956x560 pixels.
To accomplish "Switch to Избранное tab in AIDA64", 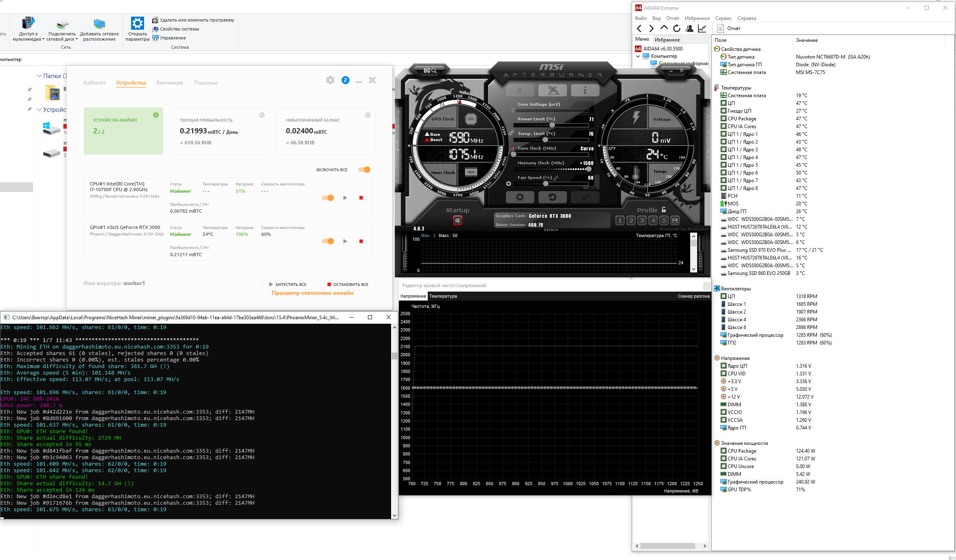I will (x=667, y=39).
